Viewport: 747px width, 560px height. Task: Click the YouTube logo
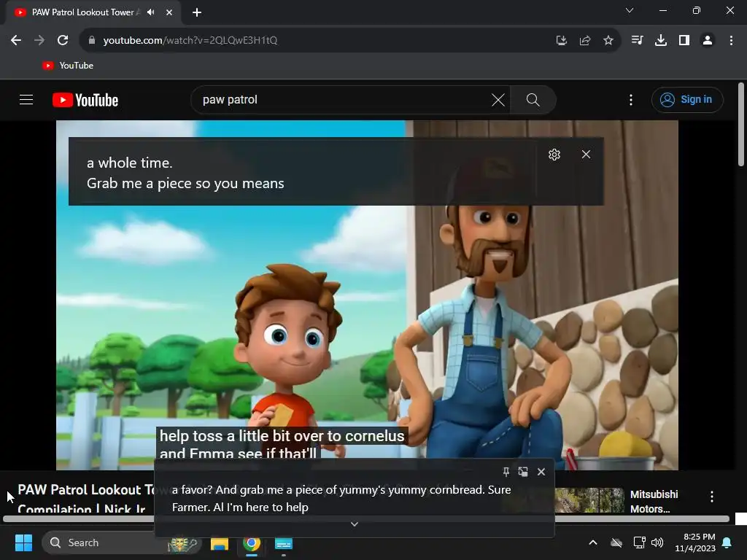85,100
